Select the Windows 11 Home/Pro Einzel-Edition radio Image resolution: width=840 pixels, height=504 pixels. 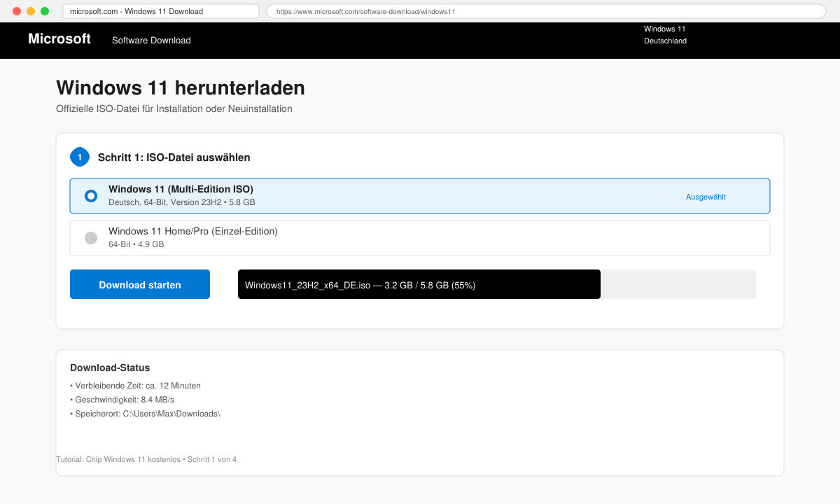click(x=91, y=238)
